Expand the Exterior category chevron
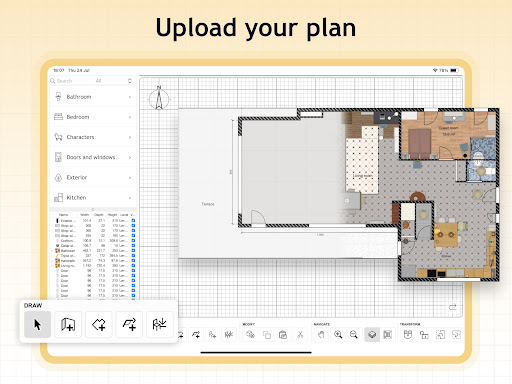This screenshot has width=512, height=384. (130, 177)
